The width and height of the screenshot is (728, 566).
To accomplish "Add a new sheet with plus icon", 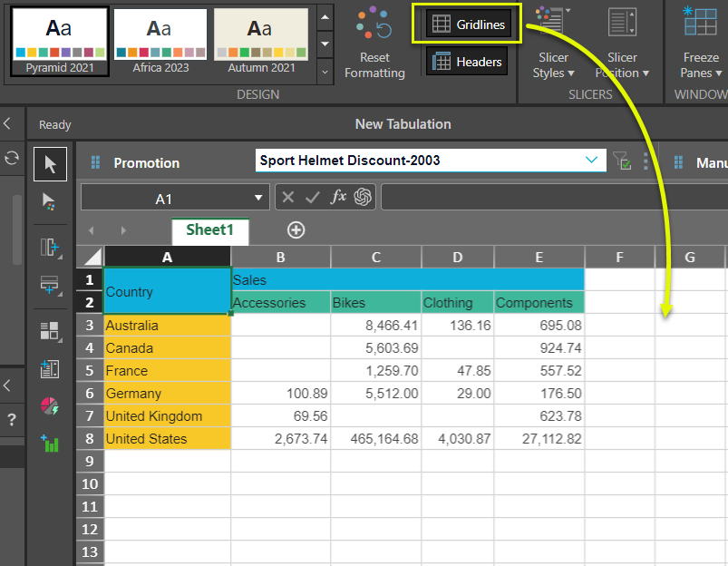I will point(296,230).
